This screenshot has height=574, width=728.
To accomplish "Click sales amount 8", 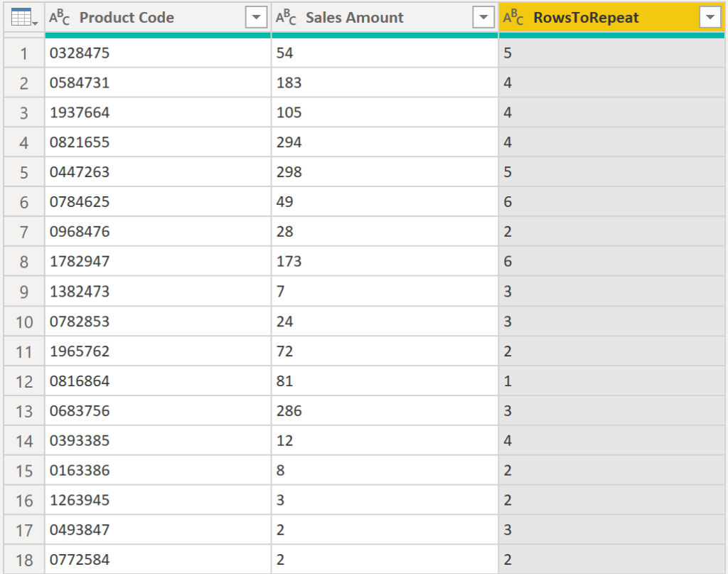I will [x=280, y=470].
